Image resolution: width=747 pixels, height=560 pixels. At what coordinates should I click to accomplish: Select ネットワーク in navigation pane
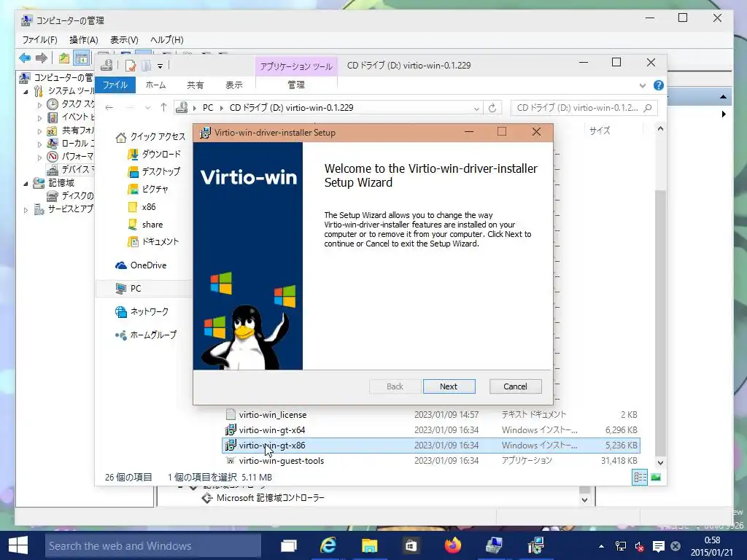[142, 312]
